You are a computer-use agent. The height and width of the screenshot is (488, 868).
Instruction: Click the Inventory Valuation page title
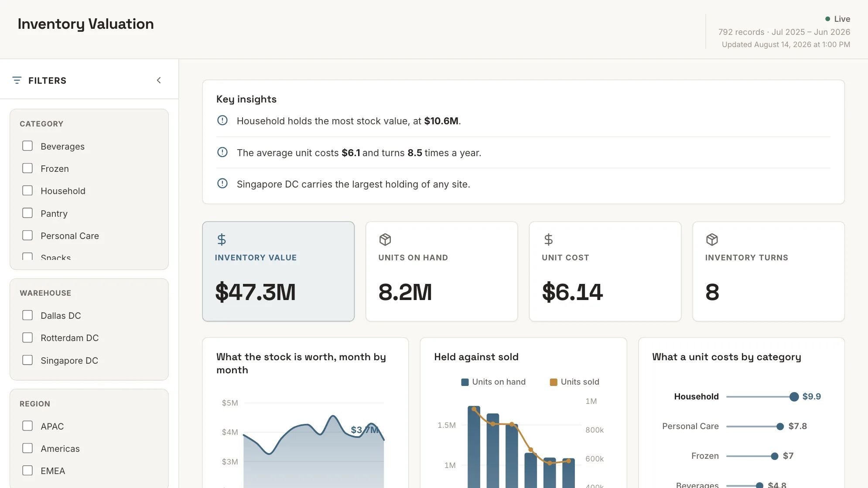[86, 24]
